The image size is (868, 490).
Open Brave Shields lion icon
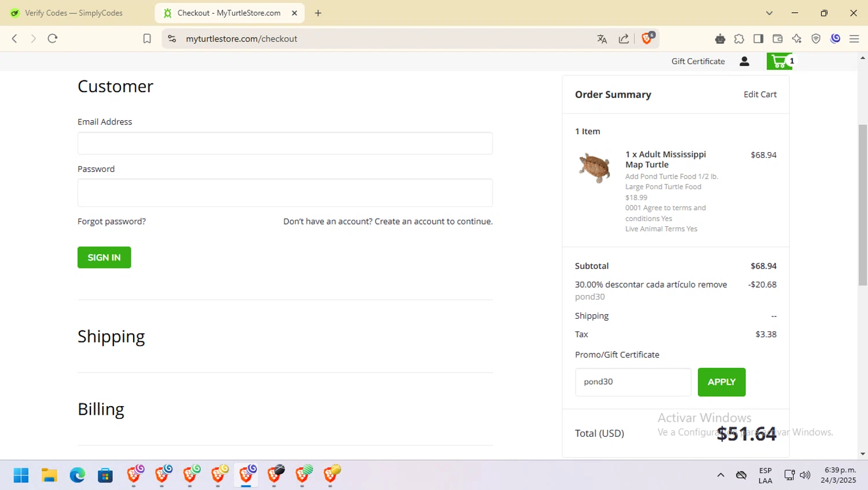pos(648,38)
